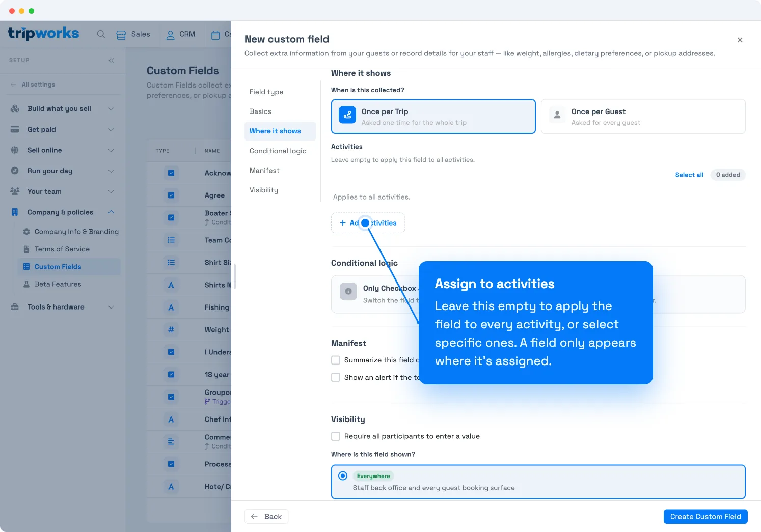Go to the Conditional logic step
Screen dimensions: 761x532
click(280, 151)
